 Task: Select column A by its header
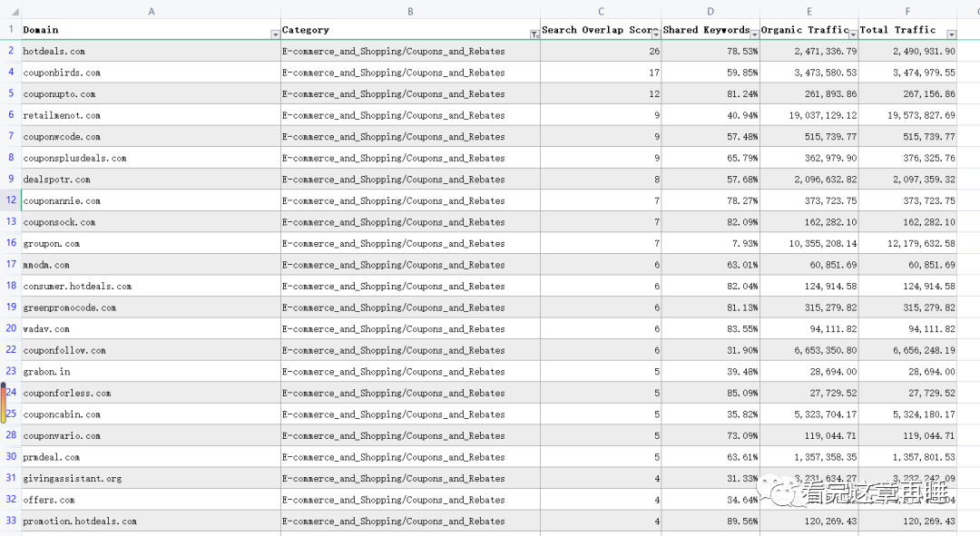pyautogui.click(x=152, y=11)
